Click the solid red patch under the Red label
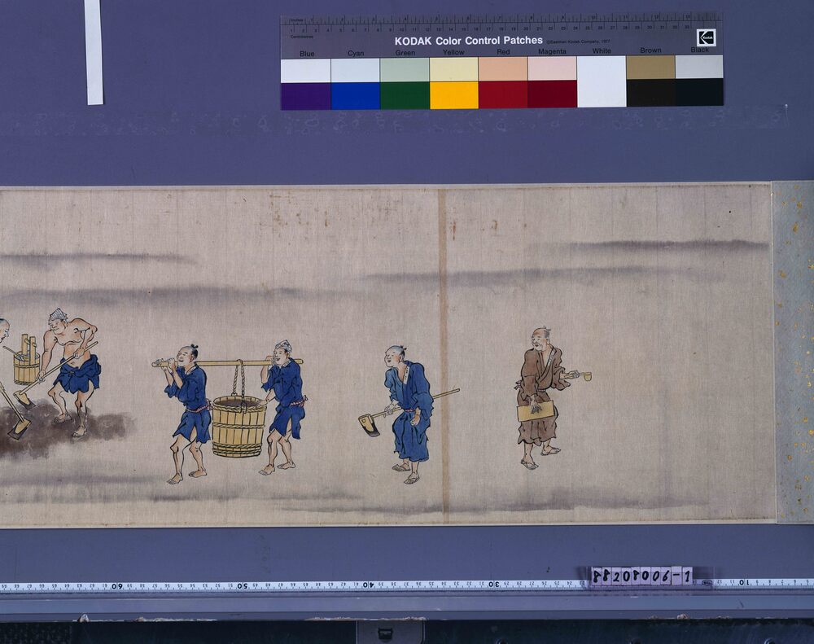The width and height of the screenshot is (814, 644). pyautogui.click(x=503, y=94)
